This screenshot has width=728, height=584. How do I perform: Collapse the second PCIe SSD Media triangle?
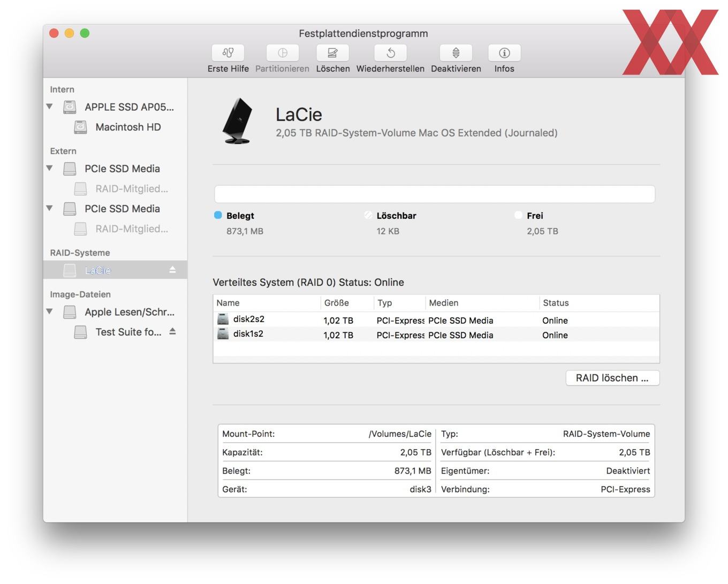click(x=50, y=208)
